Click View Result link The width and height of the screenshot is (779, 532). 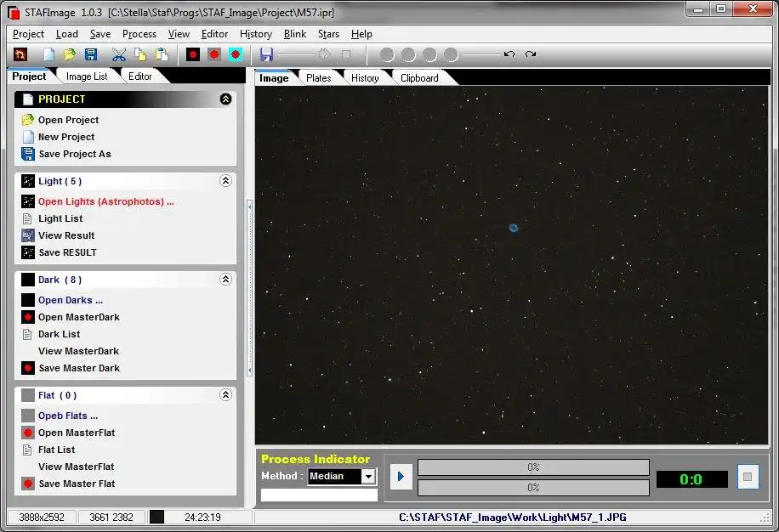[66, 235]
